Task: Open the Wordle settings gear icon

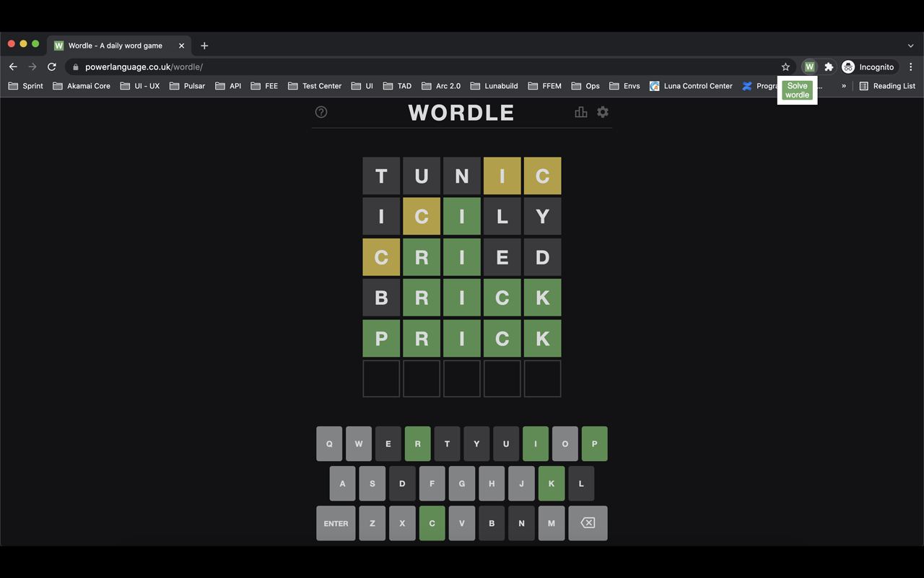Action: tap(603, 112)
